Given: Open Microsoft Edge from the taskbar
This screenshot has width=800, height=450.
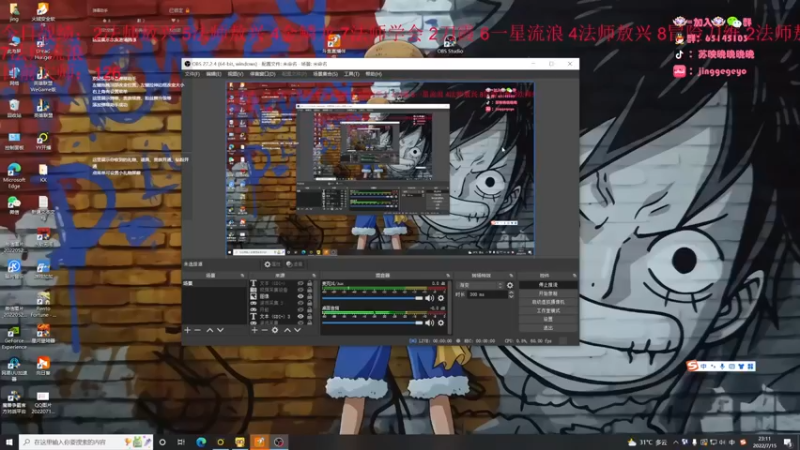Looking at the screenshot, I should [x=201, y=442].
